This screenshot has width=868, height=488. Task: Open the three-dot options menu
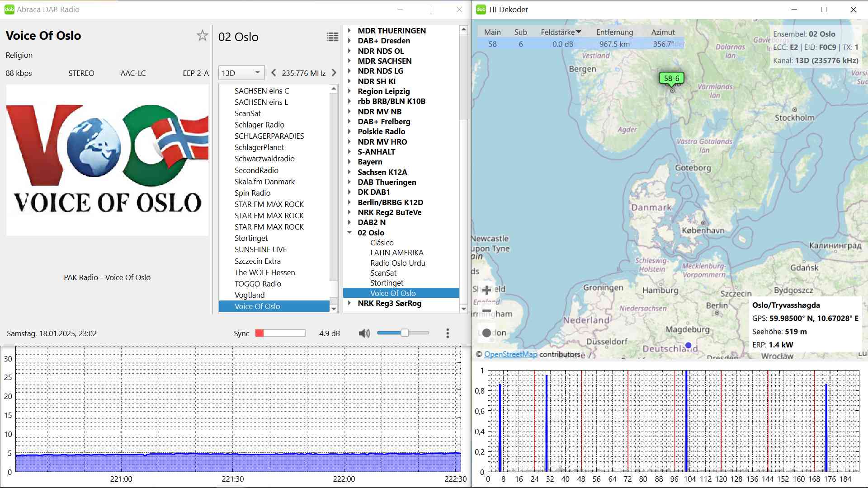448,333
